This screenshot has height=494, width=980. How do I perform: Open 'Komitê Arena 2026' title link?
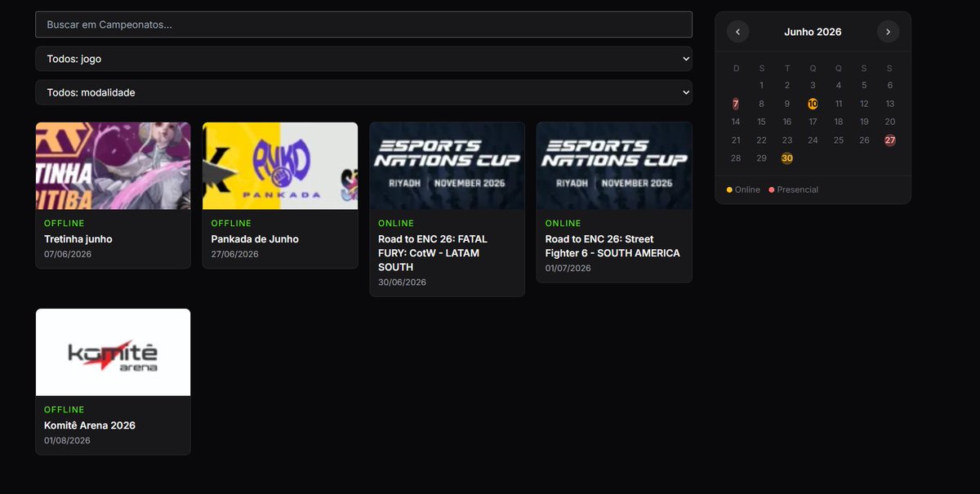90,425
